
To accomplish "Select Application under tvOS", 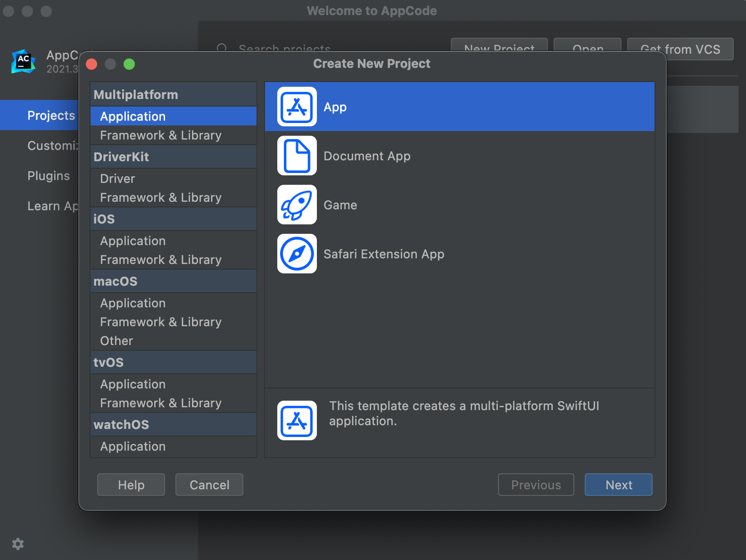I will pos(174,384).
